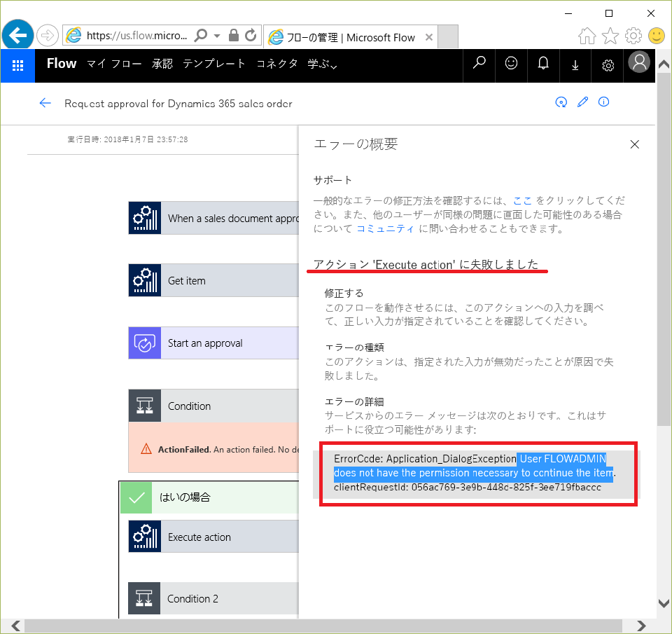Click the Condition 2 step icon
This screenshot has height=634, width=672.
click(144, 598)
